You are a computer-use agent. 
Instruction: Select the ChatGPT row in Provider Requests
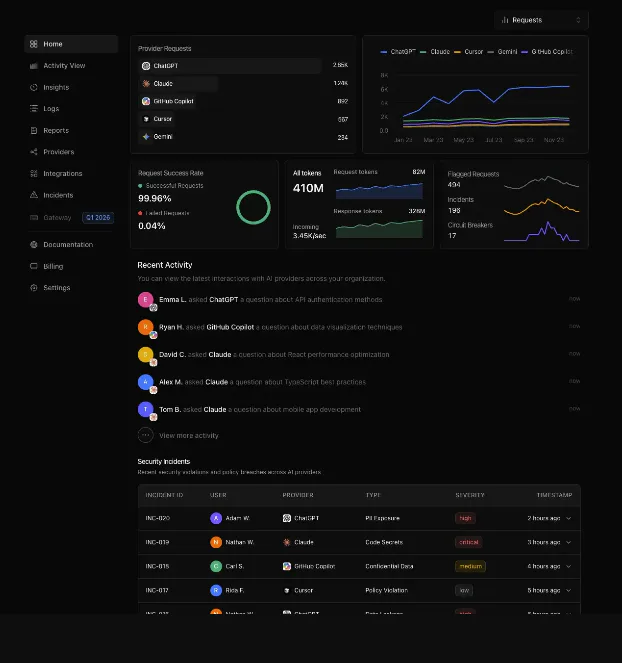coord(243,66)
